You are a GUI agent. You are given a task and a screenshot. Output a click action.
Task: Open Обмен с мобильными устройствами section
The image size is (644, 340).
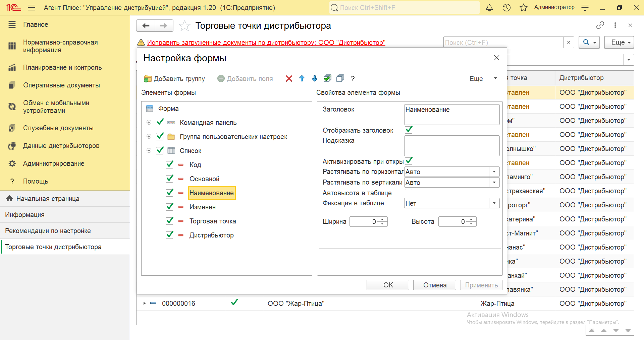click(56, 107)
